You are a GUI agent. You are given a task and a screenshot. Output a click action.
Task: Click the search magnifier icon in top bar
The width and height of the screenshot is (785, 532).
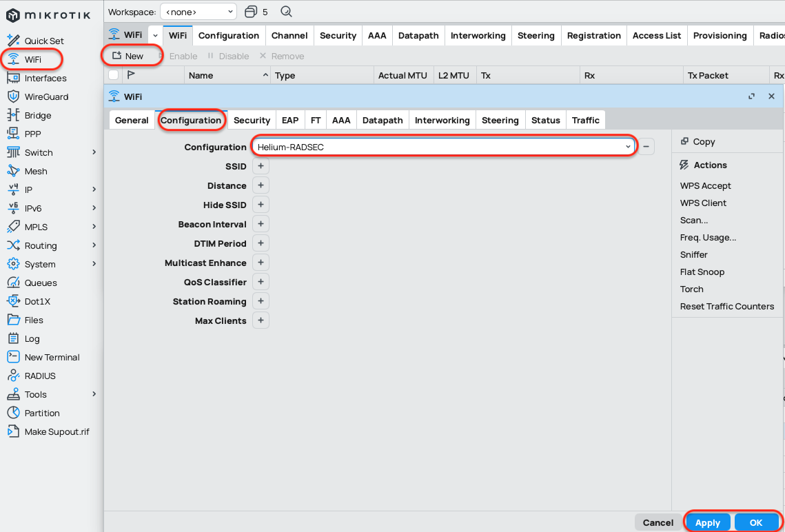tap(287, 12)
